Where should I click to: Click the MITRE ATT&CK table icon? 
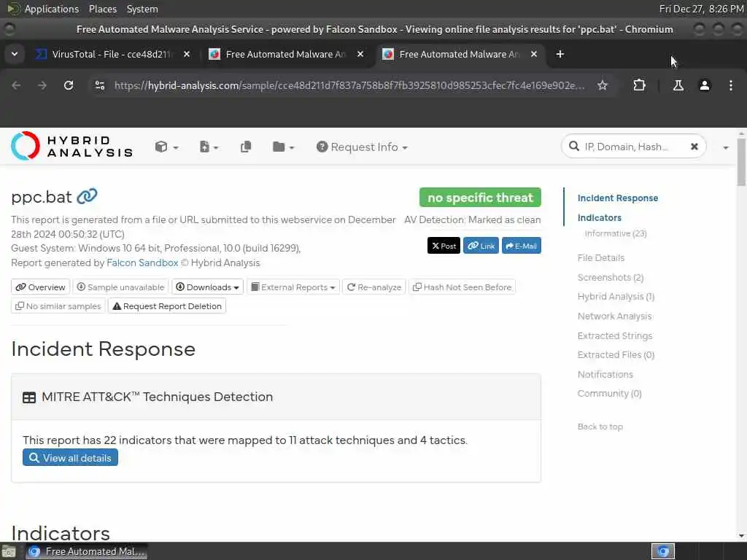(x=29, y=397)
